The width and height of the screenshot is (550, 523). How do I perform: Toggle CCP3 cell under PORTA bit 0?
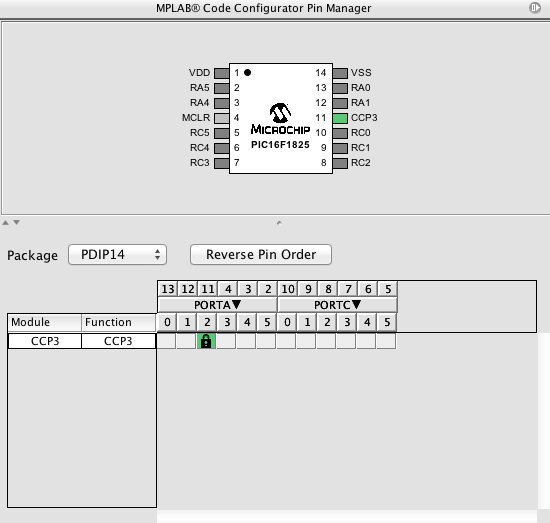(x=166, y=341)
